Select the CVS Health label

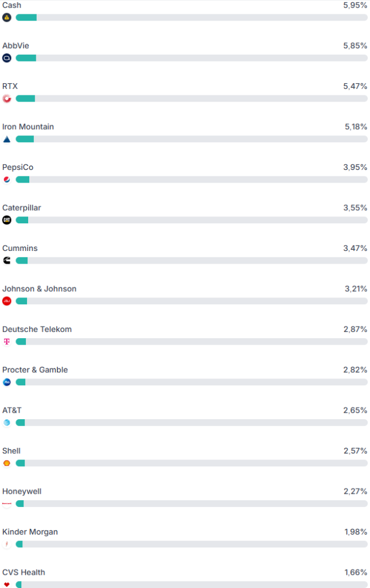coord(24,572)
